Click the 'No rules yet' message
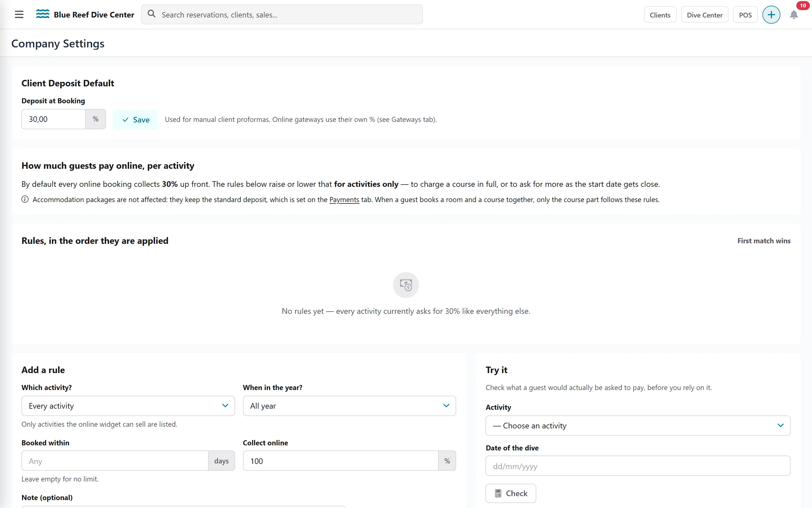 (x=406, y=311)
